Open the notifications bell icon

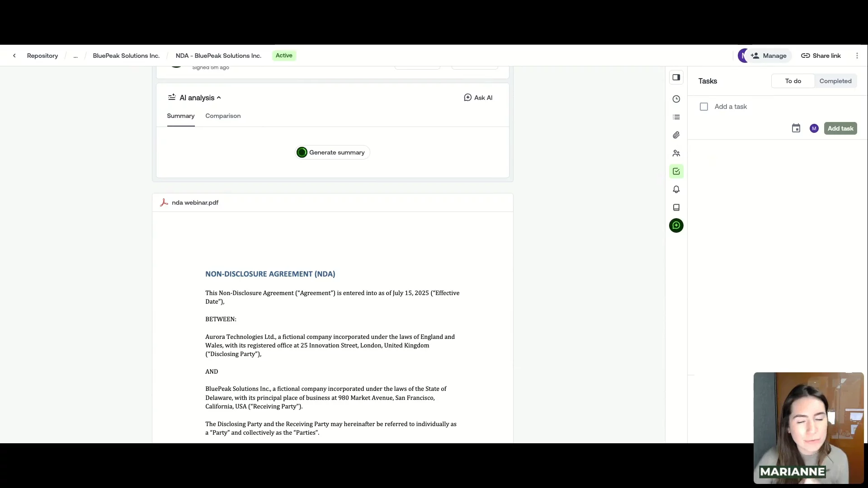click(676, 189)
